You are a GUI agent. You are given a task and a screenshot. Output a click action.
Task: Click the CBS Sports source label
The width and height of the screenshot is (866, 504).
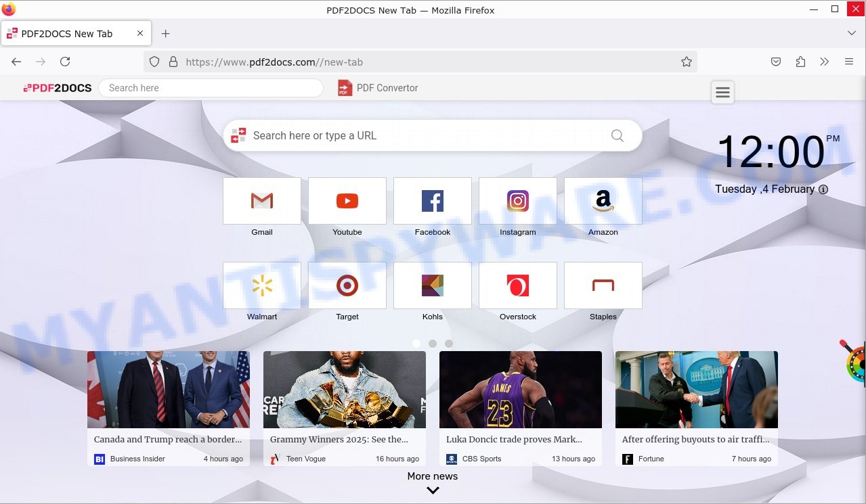coord(482,459)
